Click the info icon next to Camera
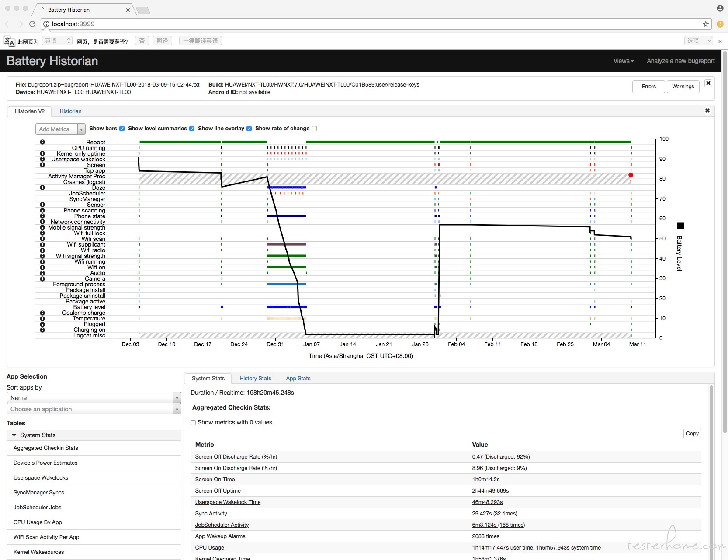 42,278
